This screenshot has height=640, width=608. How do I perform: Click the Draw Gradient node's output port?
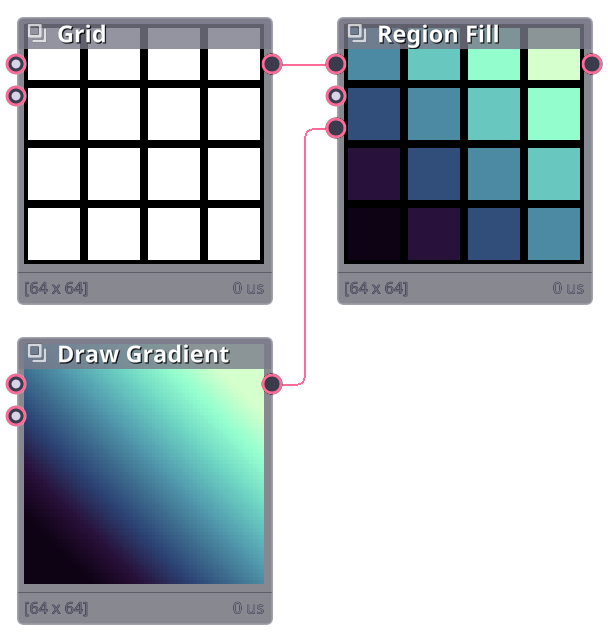point(272,384)
